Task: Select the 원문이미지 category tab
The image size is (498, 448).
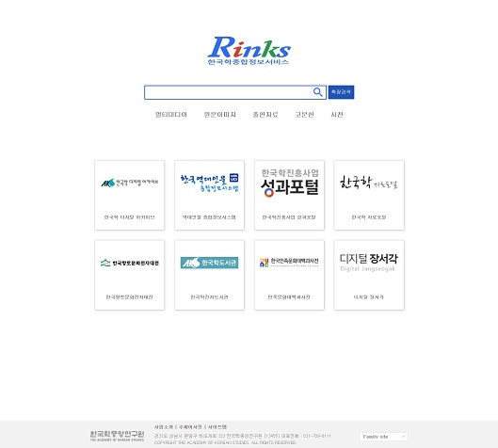Action: click(219, 114)
